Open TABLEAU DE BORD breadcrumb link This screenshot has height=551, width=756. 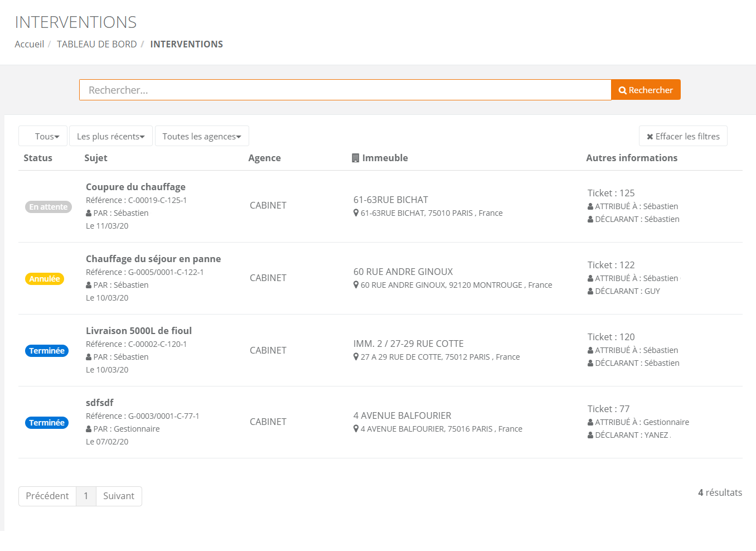coord(97,44)
